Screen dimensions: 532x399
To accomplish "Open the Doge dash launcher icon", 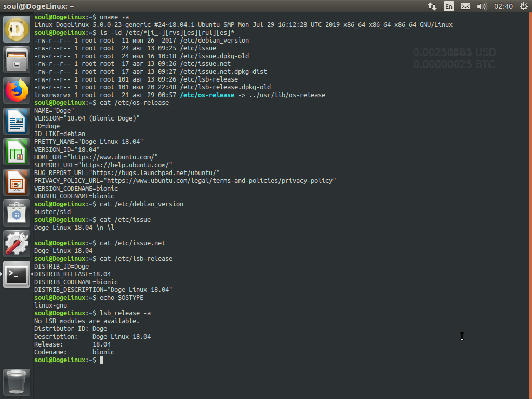I will [16, 29].
